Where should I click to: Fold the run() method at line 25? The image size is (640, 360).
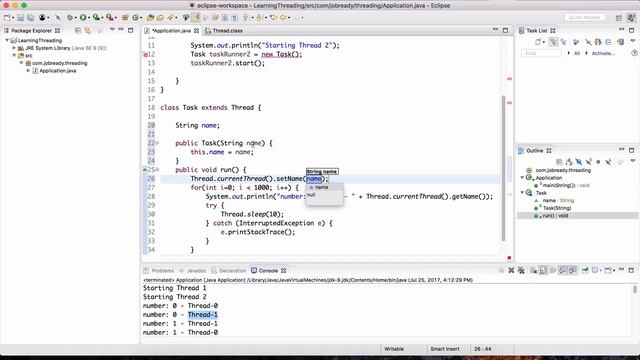[x=157, y=169]
